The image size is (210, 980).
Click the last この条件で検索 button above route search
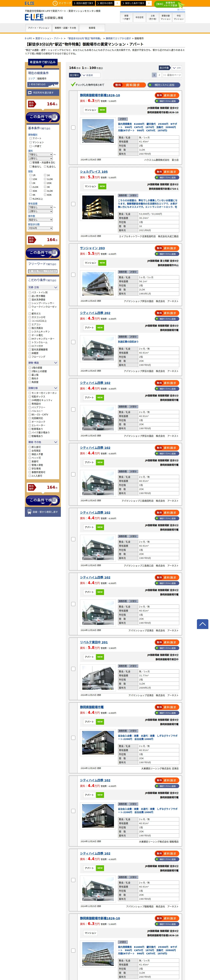tap(43, 500)
